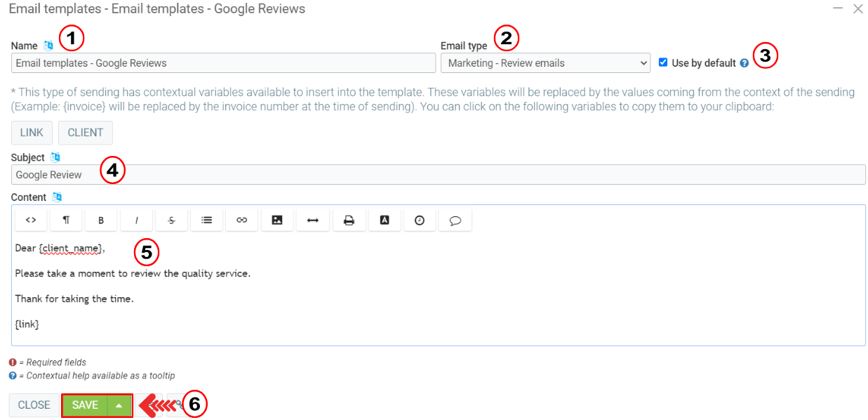Toggle HTML source code view in editor
This screenshot has width=868, height=420.
tap(31, 220)
